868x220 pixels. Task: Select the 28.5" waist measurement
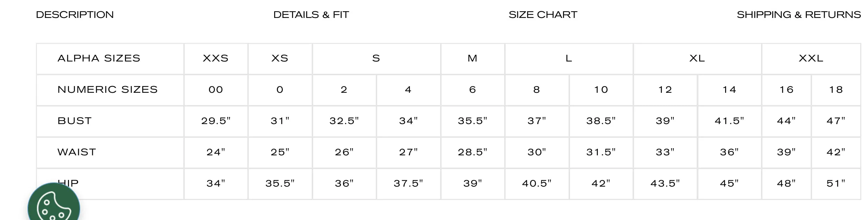coord(473,153)
